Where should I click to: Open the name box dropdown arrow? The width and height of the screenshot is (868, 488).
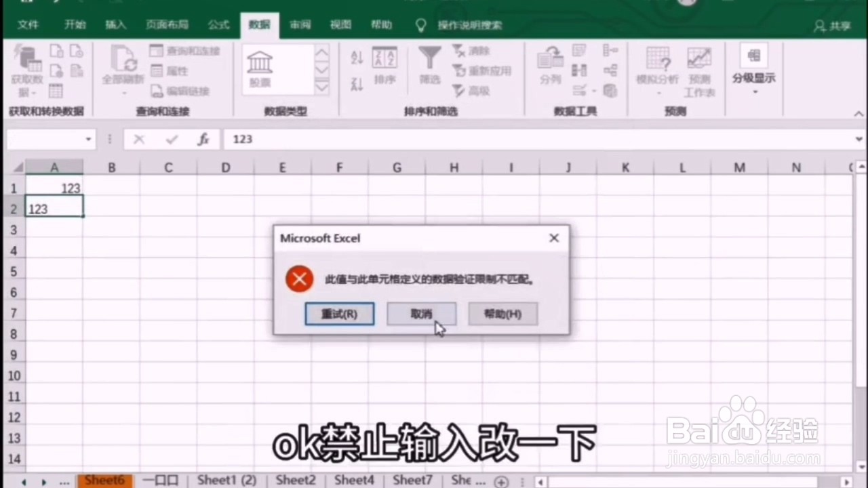pyautogui.click(x=88, y=139)
